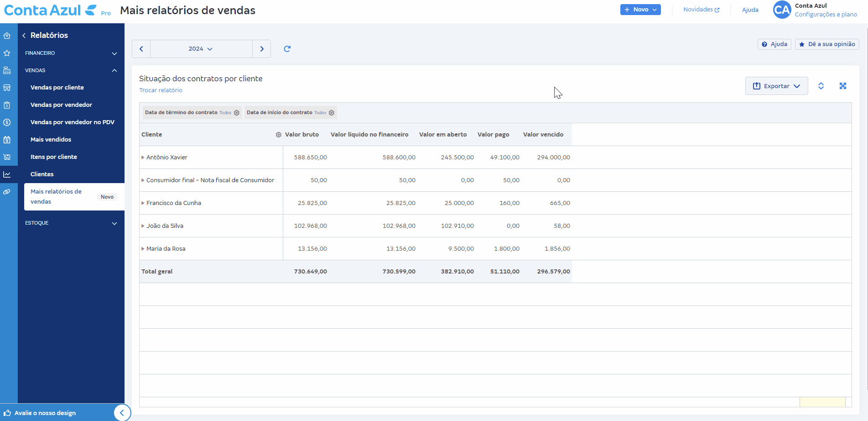The width and height of the screenshot is (868, 421).
Task: Click Dê a sua opinião button
Action: [827, 44]
